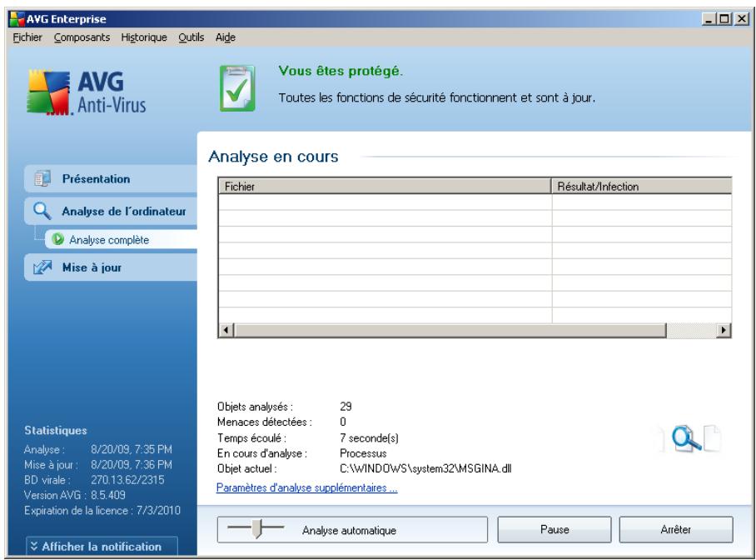Open the Outils menu
Screen dimensions: 756x560
click(191, 37)
